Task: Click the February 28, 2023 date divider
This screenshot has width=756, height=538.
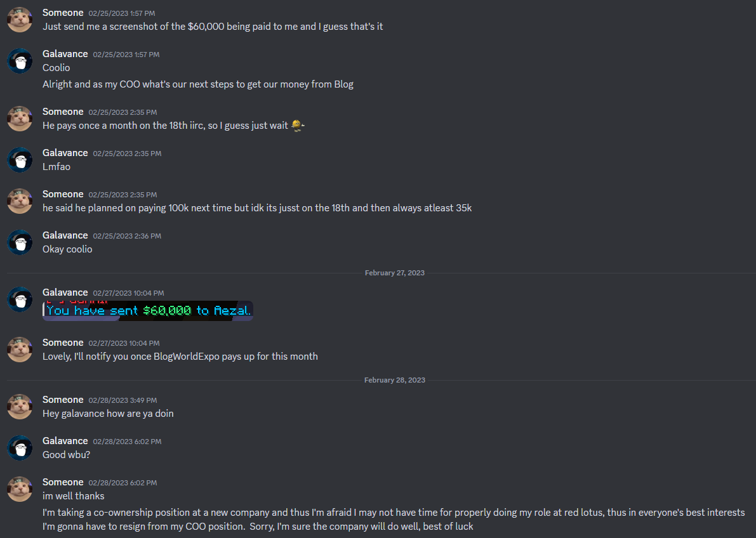Action: coord(394,380)
